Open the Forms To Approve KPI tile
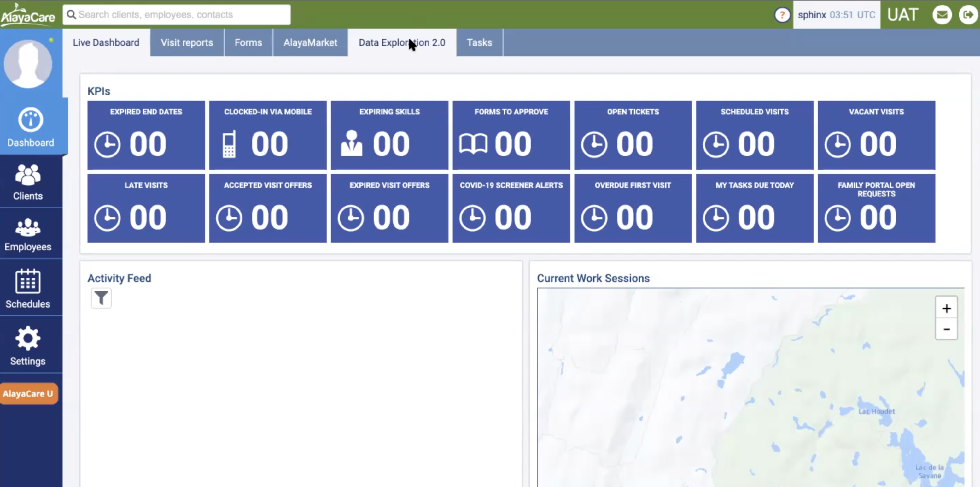This screenshot has height=487, width=980. tap(511, 135)
